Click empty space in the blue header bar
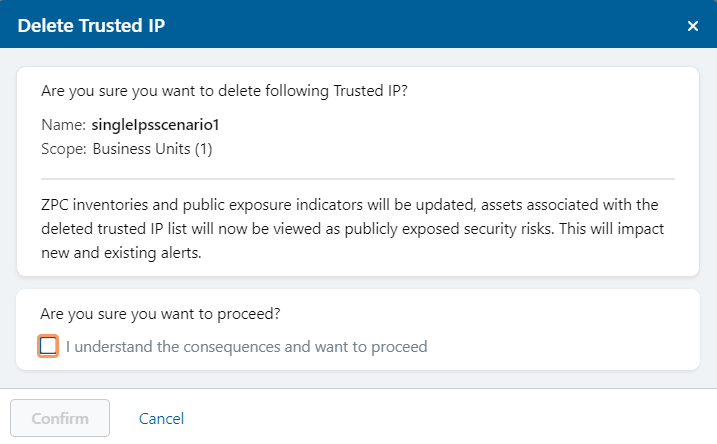The width and height of the screenshot is (717, 444). (x=420, y=26)
